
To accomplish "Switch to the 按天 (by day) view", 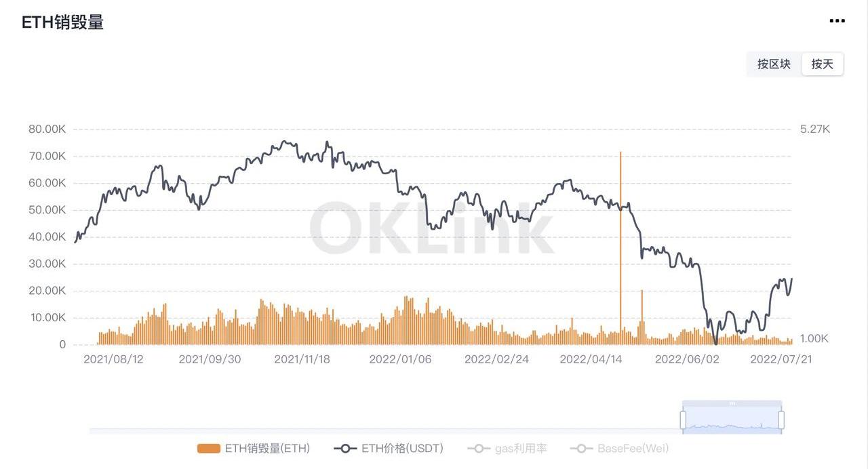I will click(822, 64).
